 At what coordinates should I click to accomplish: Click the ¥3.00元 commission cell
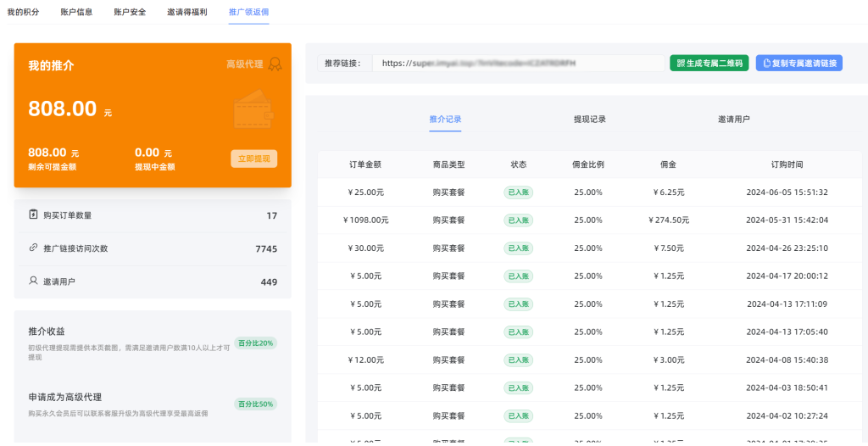[669, 360]
